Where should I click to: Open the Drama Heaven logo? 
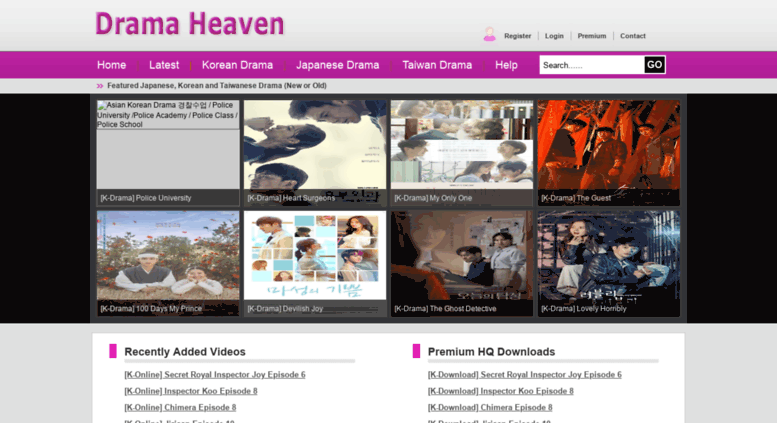190,24
